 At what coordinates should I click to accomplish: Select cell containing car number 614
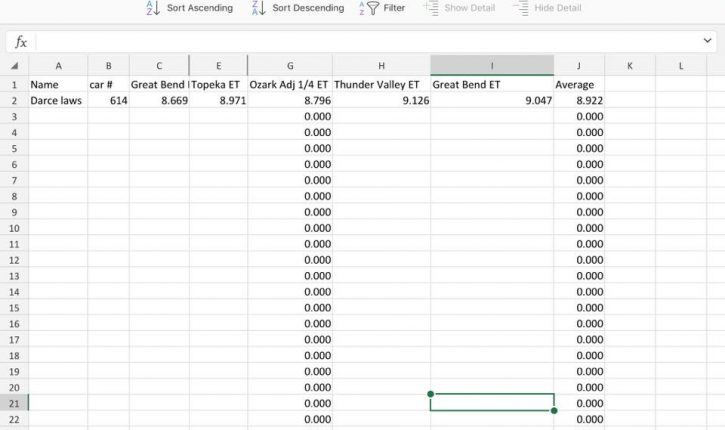108,101
